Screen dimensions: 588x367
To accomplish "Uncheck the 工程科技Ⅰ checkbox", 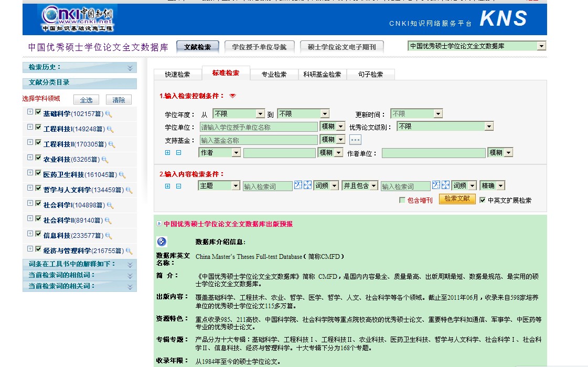I will (38, 127).
